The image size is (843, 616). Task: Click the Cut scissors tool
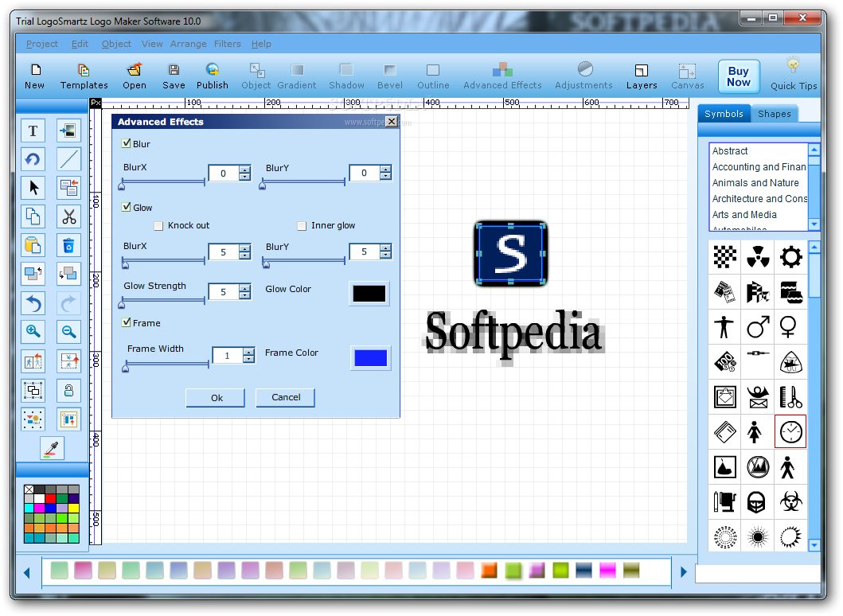(x=68, y=216)
